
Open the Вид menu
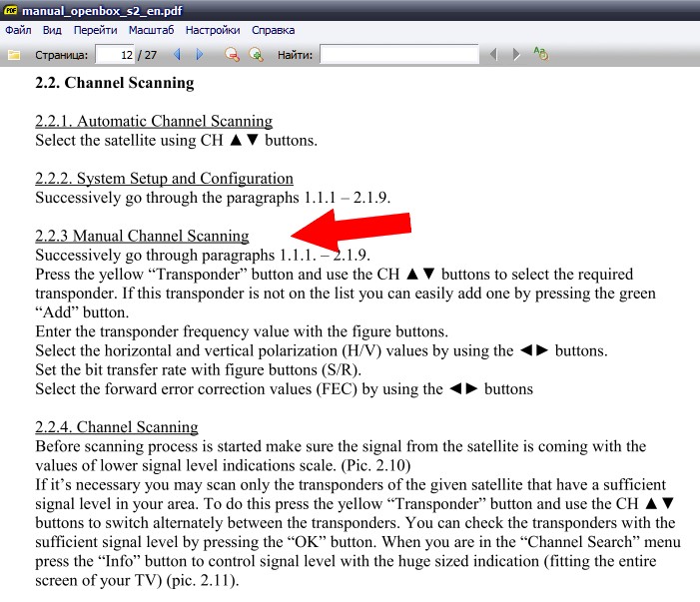pyautogui.click(x=52, y=30)
